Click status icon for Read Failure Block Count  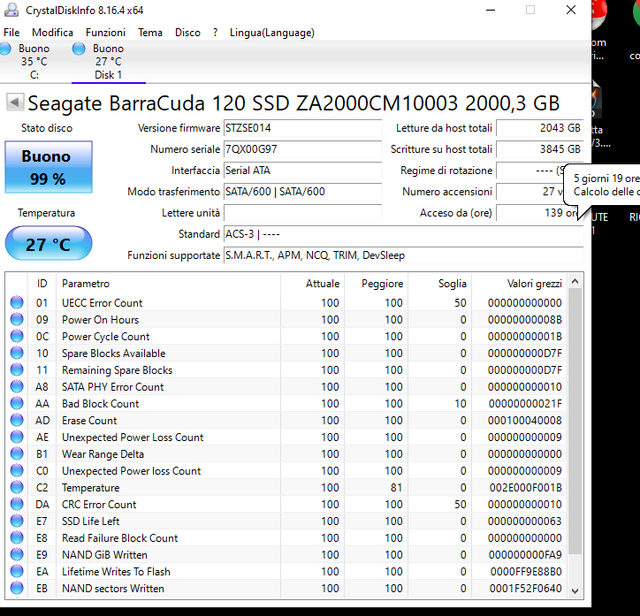17,538
